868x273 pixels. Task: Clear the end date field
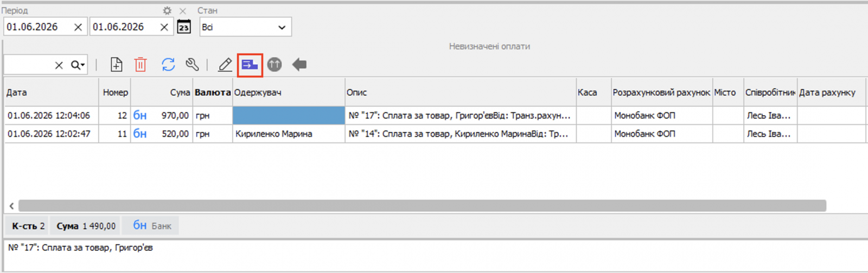tap(164, 27)
